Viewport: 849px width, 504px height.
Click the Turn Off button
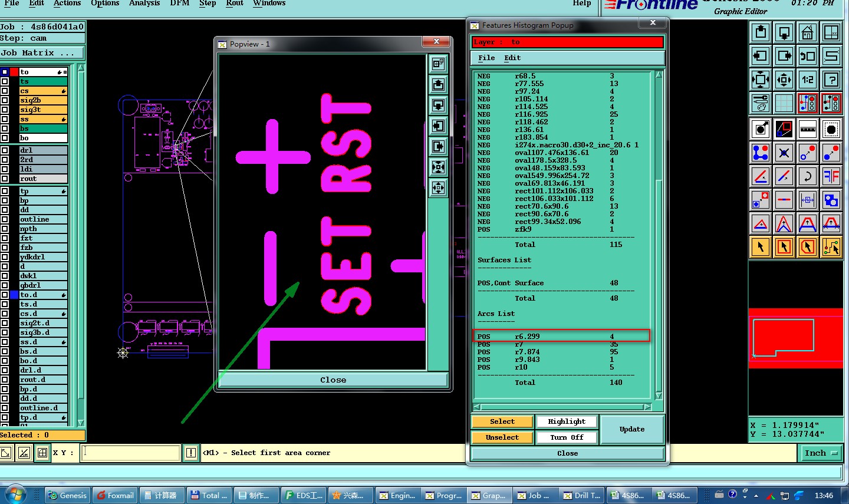[567, 437]
